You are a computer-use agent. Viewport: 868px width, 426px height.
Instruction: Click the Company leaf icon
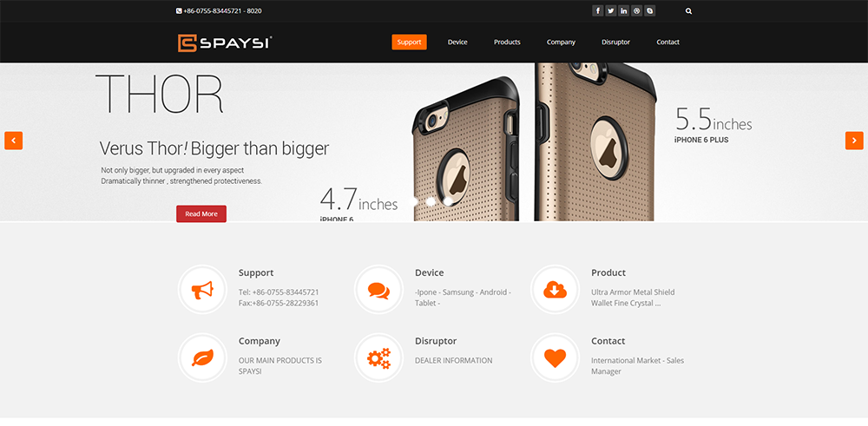202,358
